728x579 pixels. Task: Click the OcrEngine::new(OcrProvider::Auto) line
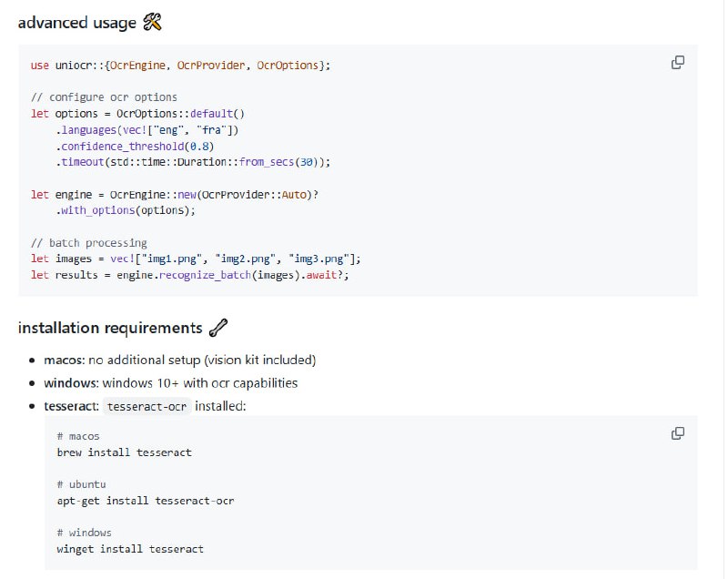(177, 195)
